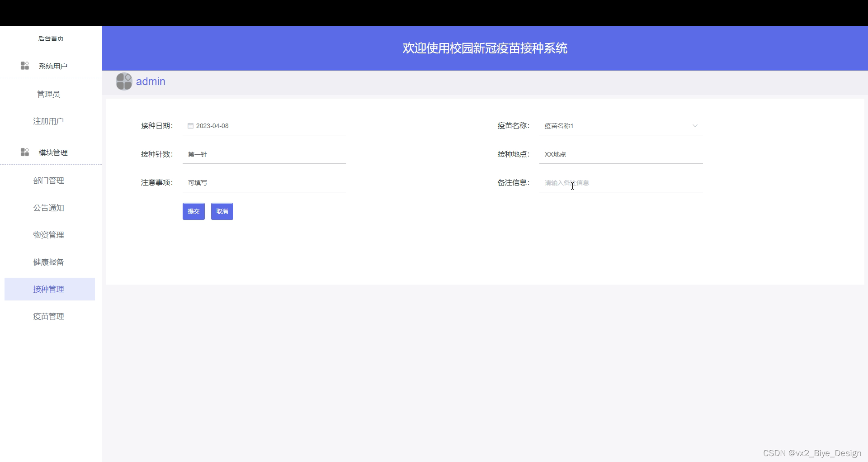Screen dimensions: 868x462
Task: Click the admin username link
Action: tap(151, 81)
